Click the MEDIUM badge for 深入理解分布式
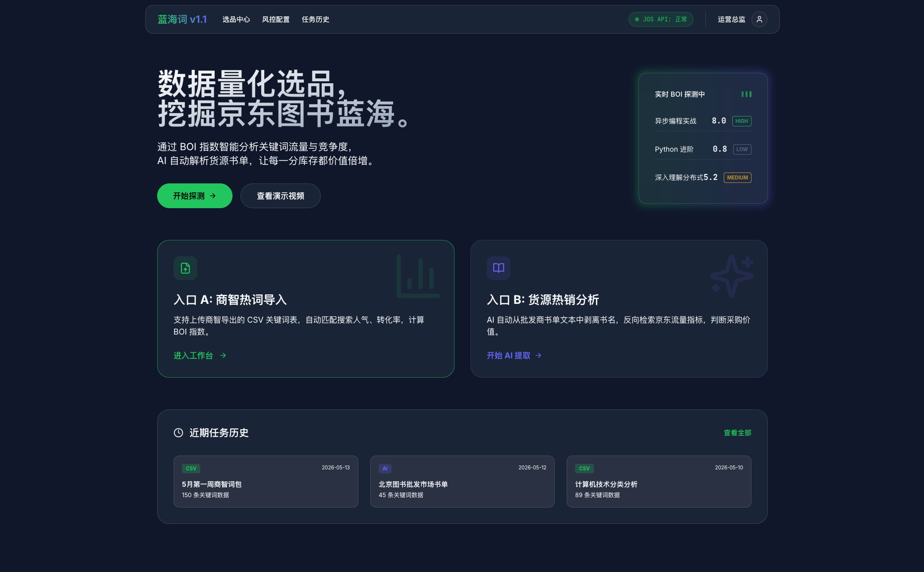This screenshot has width=924, height=572. click(x=738, y=177)
